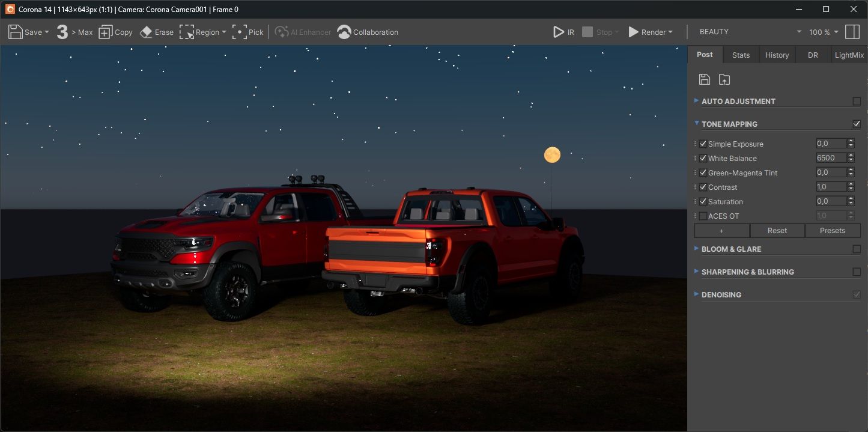Enable the Bloom & Glare checkbox
868x432 pixels.
[x=857, y=249]
